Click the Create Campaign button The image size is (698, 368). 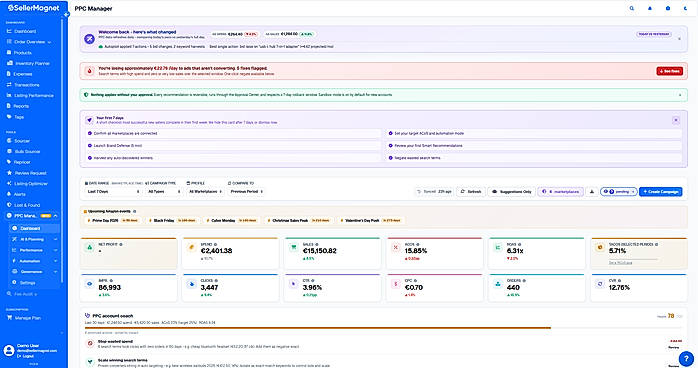point(661,191)
